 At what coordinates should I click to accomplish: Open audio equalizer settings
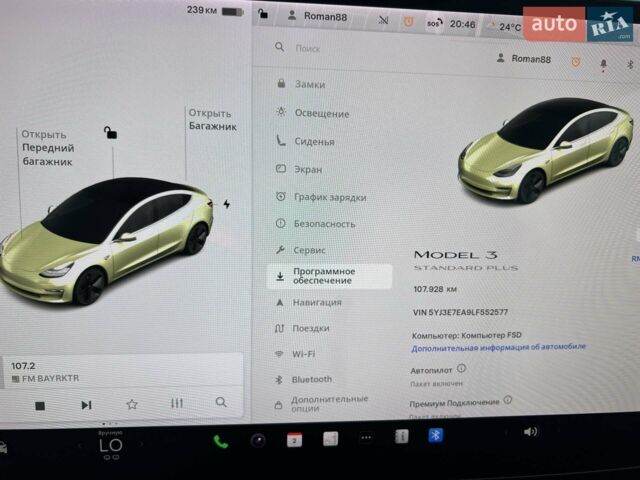177,403
